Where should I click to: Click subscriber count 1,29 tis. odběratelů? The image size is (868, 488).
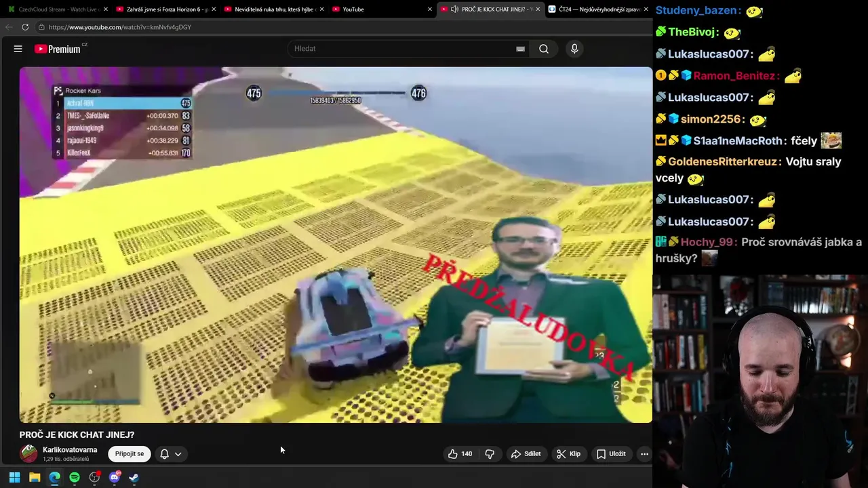click(x=66, y=459)
